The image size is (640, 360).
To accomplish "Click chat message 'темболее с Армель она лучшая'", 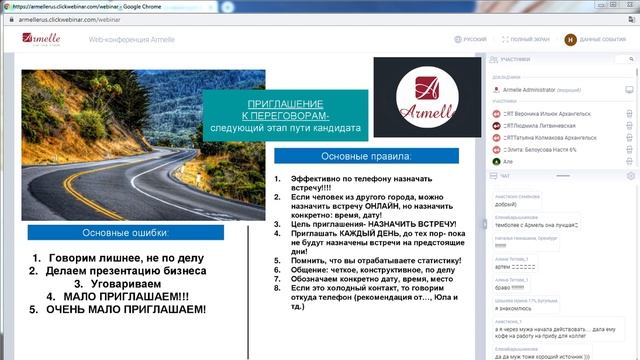I will (x=536, y=225).
